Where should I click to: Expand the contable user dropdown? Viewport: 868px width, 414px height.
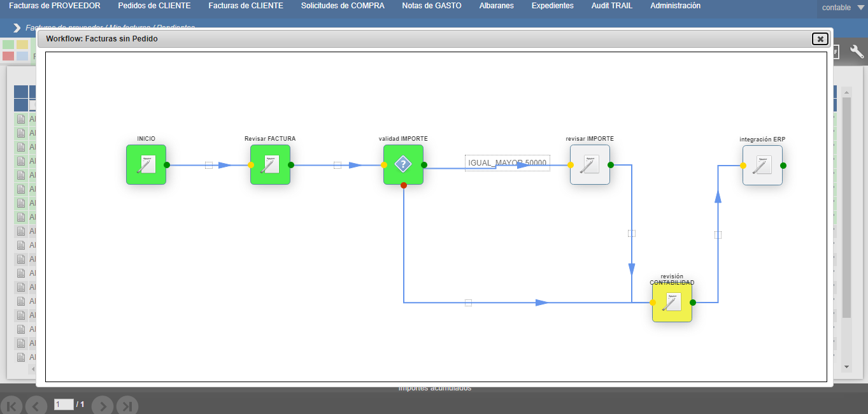point(842,8)
